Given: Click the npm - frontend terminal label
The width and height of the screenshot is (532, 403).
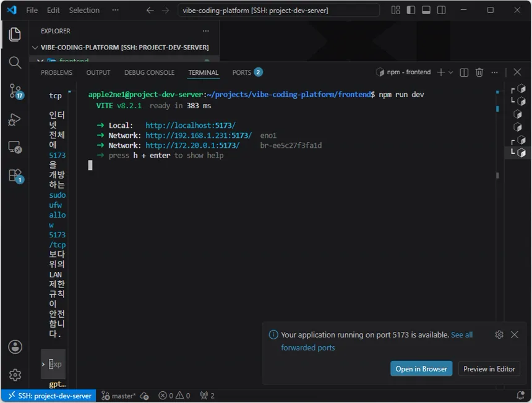Looking at the screenshot, I should tap(403, 72).
